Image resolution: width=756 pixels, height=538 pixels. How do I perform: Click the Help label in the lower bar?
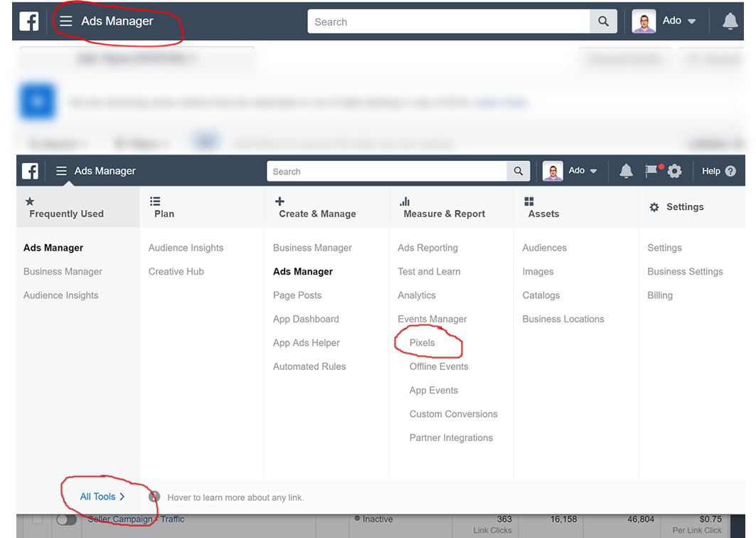710,172
